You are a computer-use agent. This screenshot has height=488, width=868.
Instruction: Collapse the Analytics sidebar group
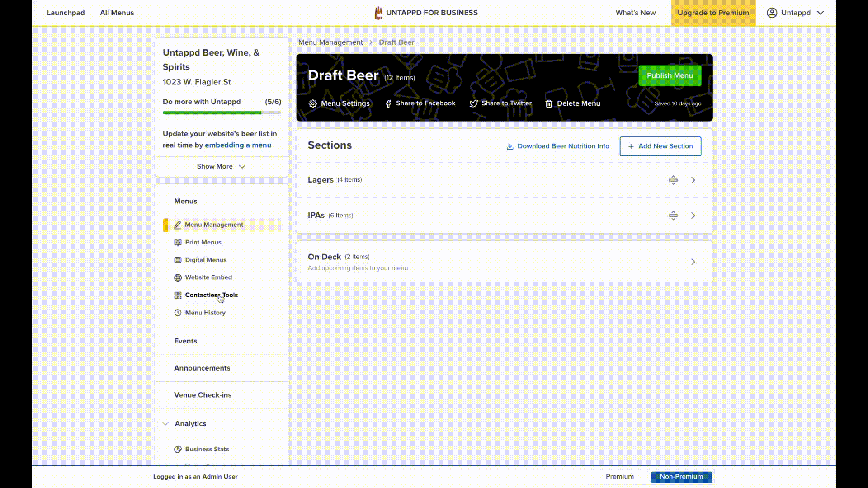point(165,424)
